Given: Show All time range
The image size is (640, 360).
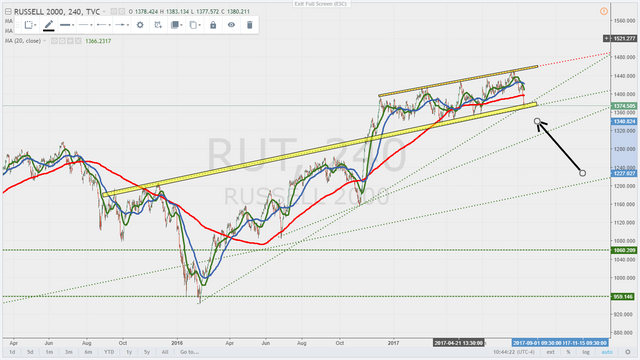Looking at the screenshot, I should tap(165, 352).
